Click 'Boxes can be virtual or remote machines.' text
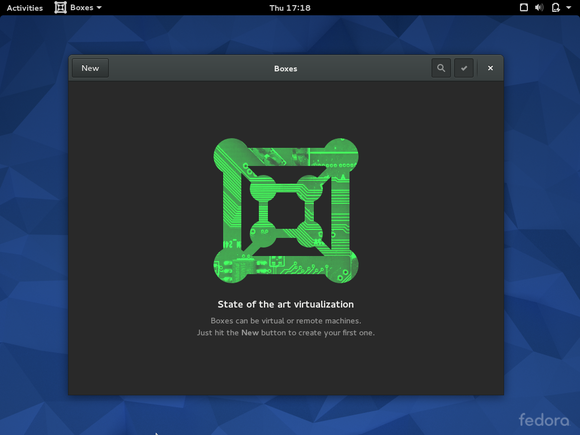The height and width of the screenshot is (435, 580). point(286,321)
